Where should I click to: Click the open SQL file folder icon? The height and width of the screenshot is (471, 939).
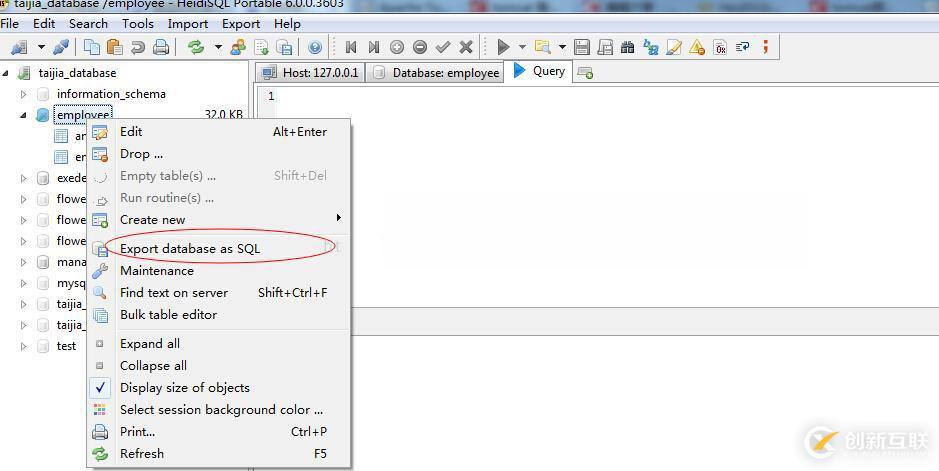click(543, 47)
